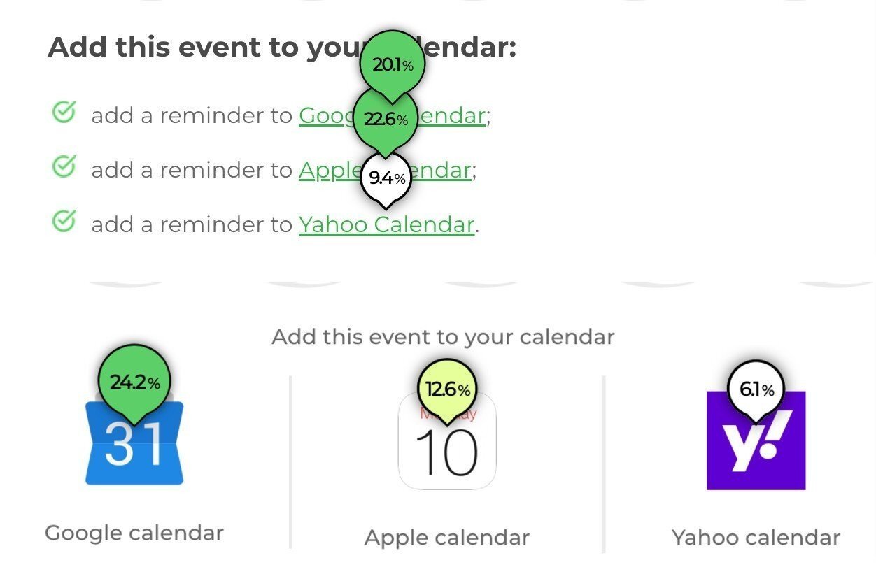The height and width of the screenshot is (588, 876).
Task: Click the 22.6% green marker bubble
Action: (x=386, y=120)
